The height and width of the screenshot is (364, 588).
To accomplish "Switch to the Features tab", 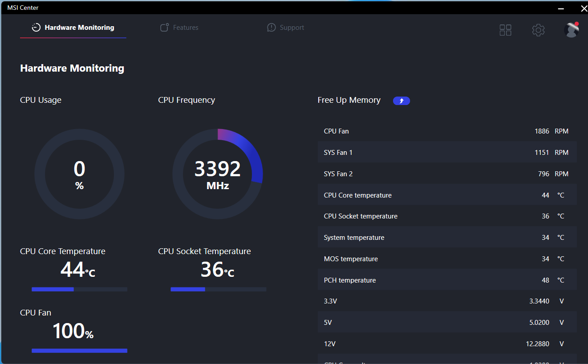I will [x=185, y=27].
